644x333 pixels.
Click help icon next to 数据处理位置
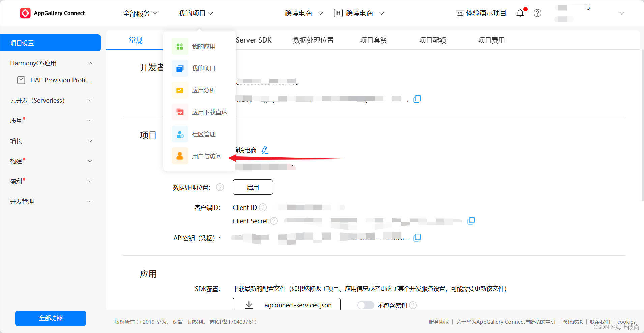[220, 187]
